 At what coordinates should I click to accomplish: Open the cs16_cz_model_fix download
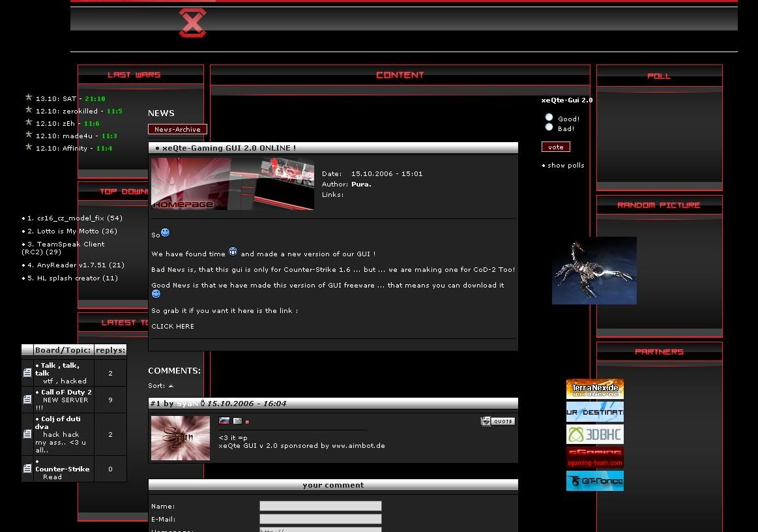[x=80, y=218]
